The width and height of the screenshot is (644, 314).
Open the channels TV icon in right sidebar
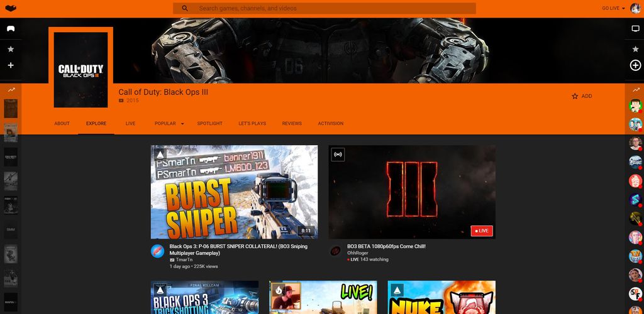[635, 29]
